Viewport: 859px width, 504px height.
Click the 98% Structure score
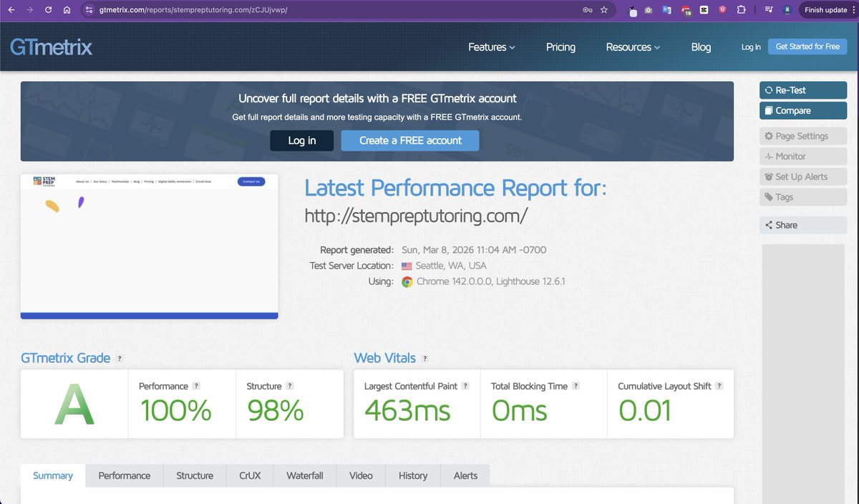276,411
